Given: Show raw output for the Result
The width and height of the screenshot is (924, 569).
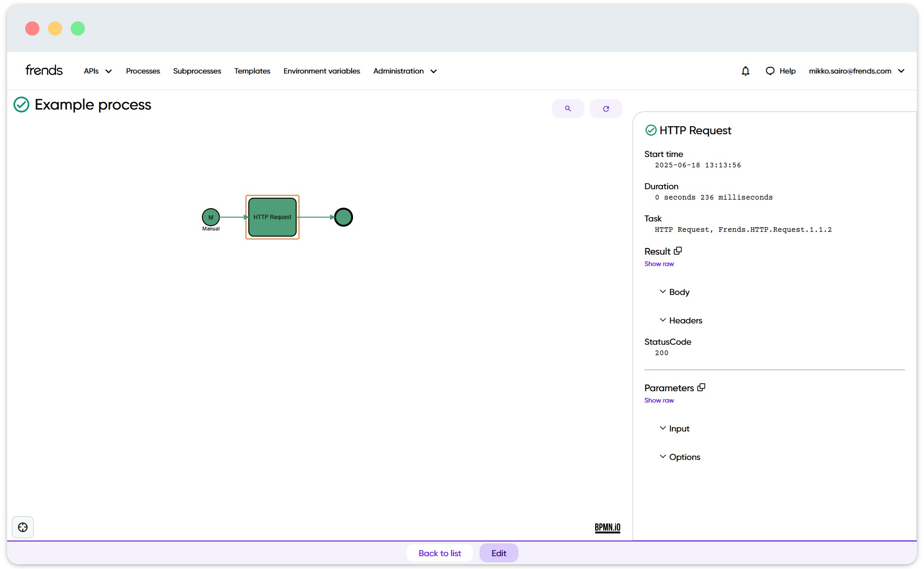Looking at the screenshot, I should click(x=659, y=263).
